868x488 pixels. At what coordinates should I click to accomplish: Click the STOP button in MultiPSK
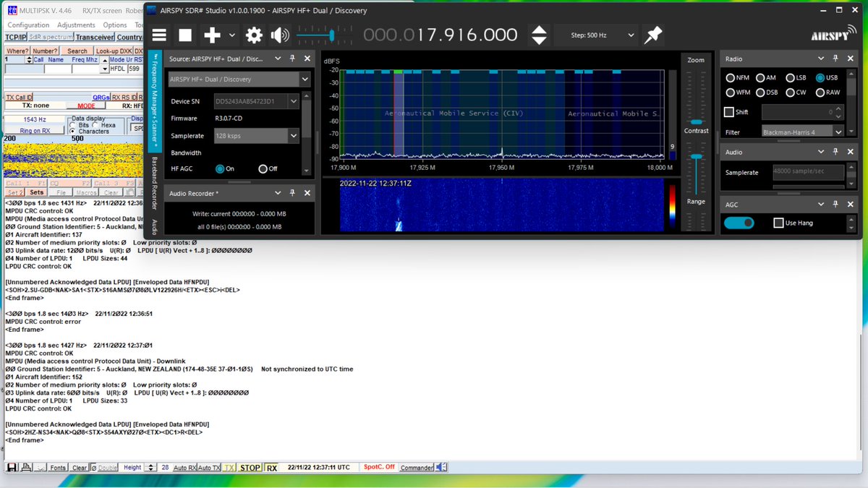tap(250, 468)
